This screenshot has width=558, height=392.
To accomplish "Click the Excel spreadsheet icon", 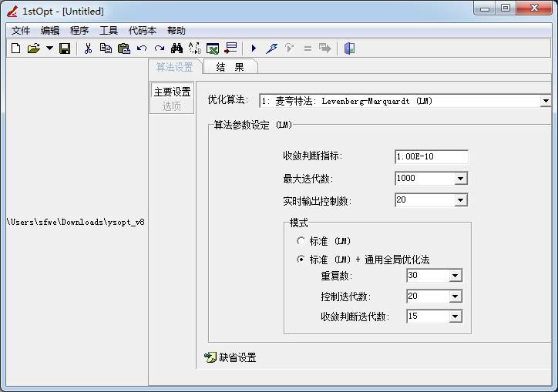I will pyautogui.click(x=213, y=49).
